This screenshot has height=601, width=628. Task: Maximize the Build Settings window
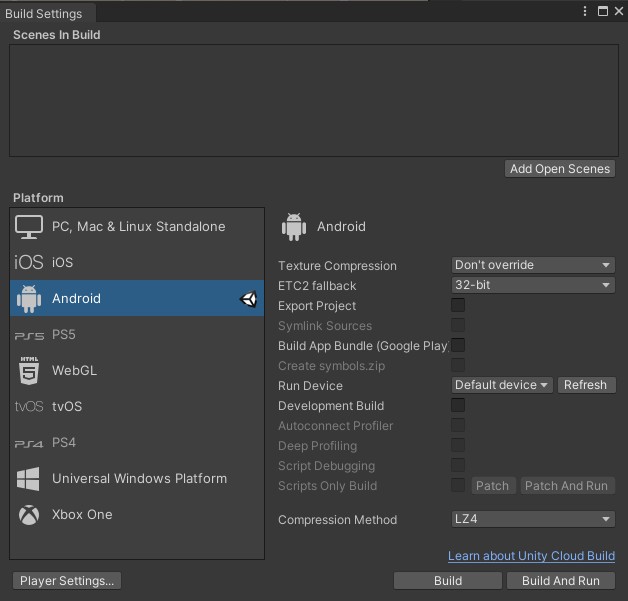(x=602, y=11)
